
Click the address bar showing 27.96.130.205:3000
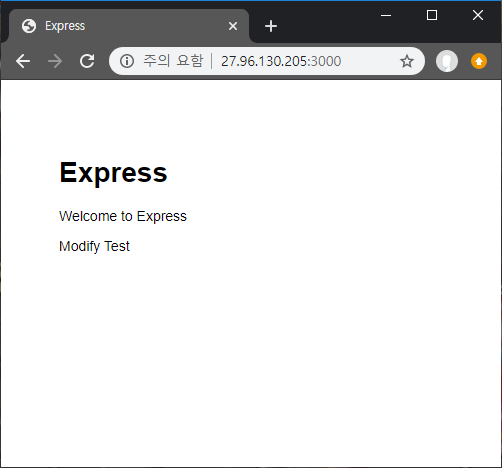tap(267, 61)
